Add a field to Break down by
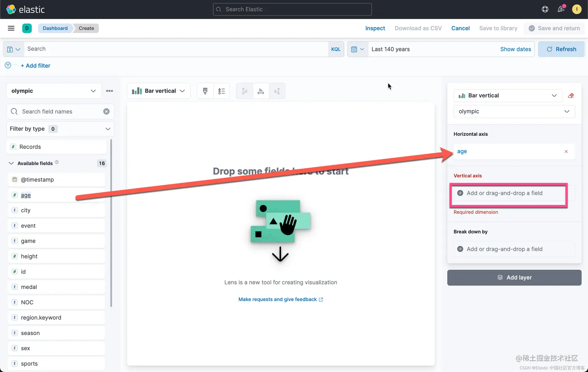 [514, 249]
